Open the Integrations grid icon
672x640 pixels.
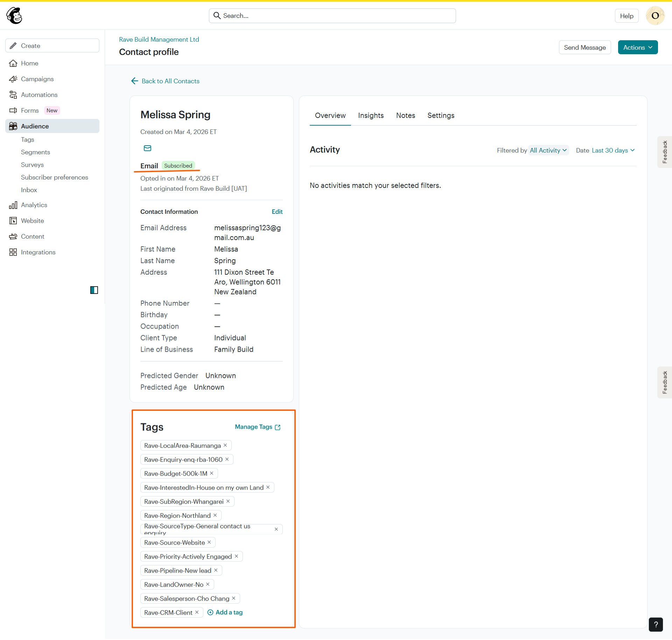click(x=13, y=252)
